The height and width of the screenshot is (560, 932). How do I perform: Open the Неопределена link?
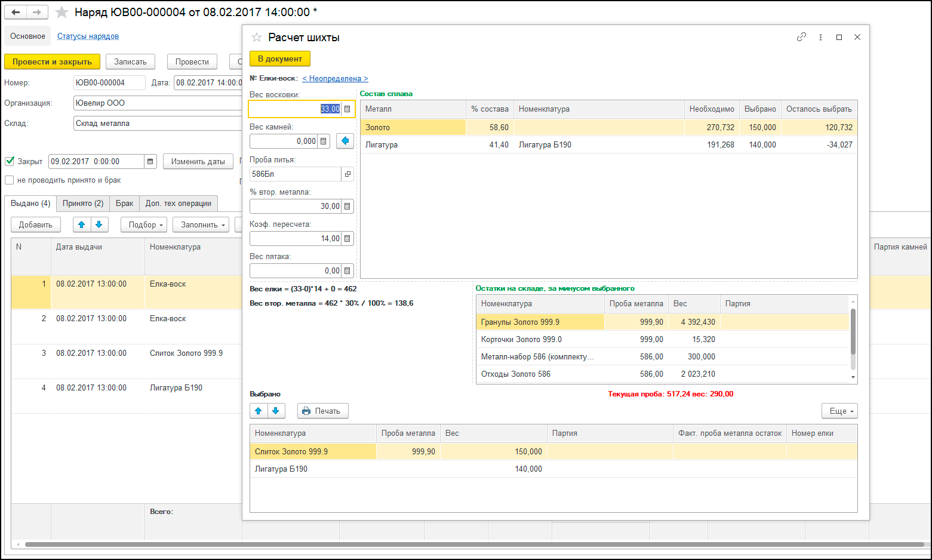pos(335,79)
